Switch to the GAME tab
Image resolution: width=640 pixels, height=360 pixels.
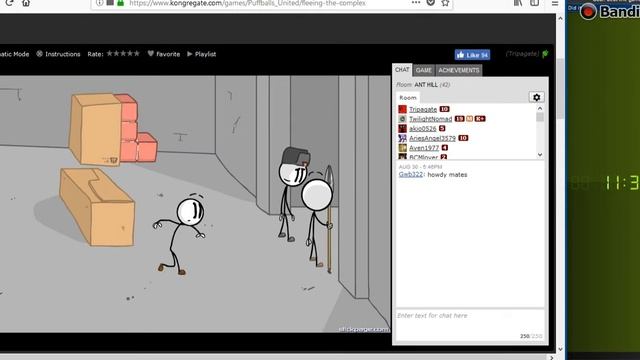(424, 70)
